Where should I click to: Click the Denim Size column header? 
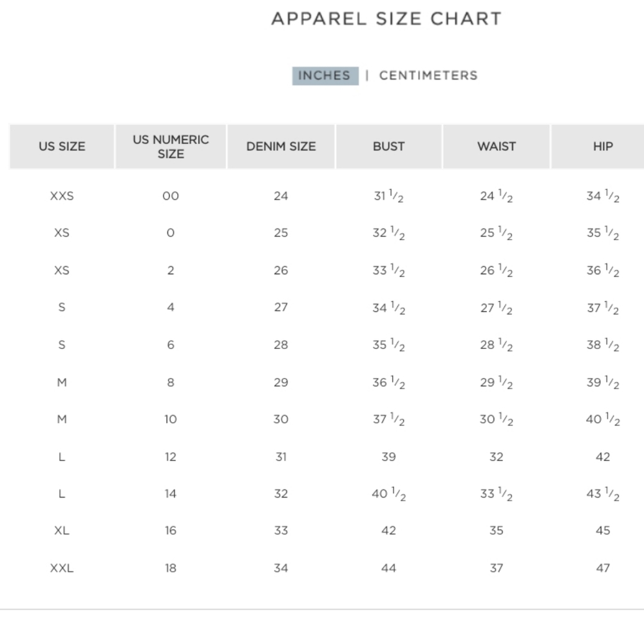(x=281, y=146)
